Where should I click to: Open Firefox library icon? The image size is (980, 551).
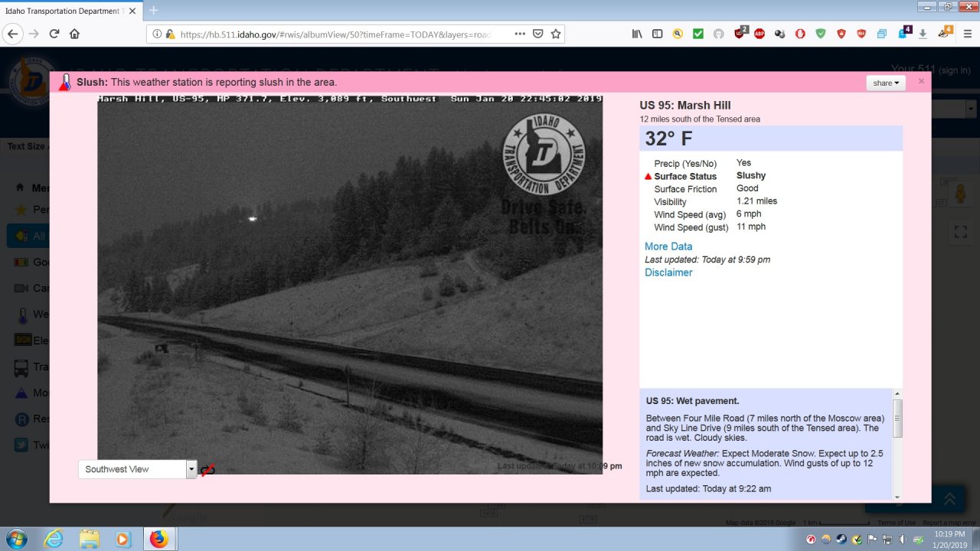637,34
